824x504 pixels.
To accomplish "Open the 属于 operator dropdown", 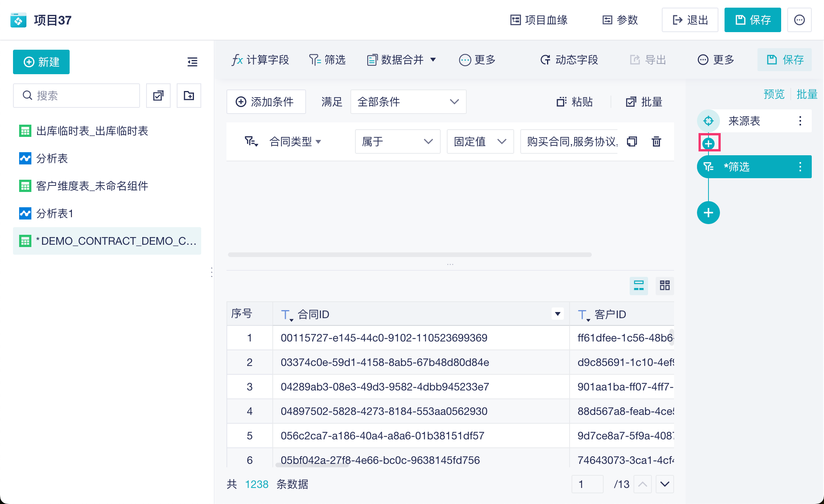I will click(397, 141).
